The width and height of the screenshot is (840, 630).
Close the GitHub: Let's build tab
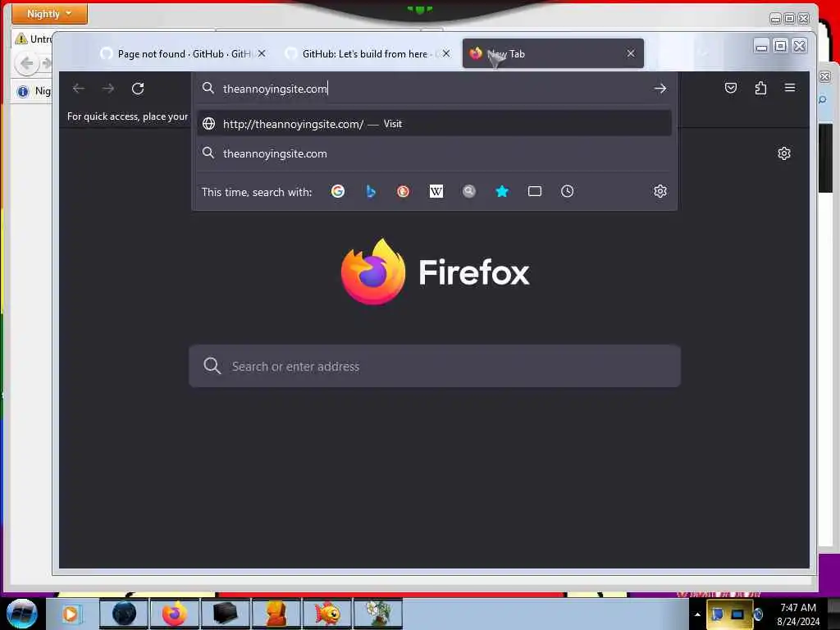tap(445, 53)
